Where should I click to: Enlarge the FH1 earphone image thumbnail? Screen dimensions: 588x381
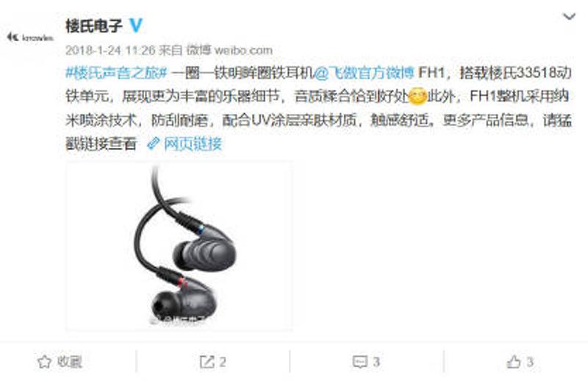click(x=179, y=246)
